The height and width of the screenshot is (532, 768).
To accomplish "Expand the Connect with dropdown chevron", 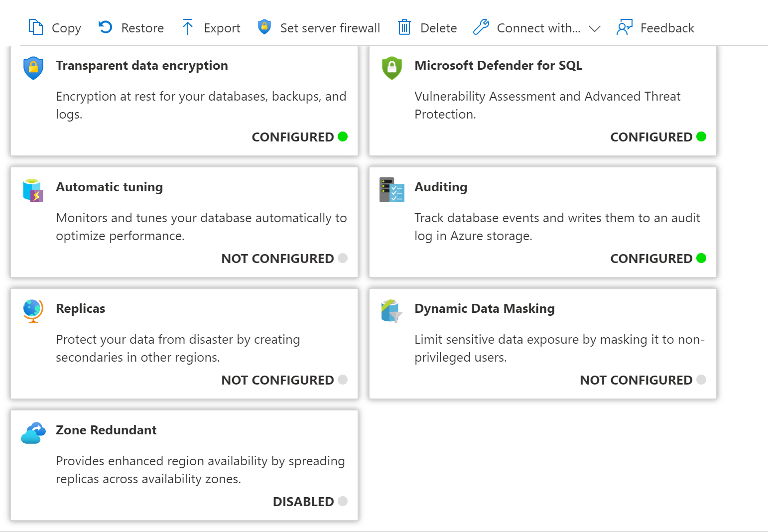I will (x=594, y=28).
